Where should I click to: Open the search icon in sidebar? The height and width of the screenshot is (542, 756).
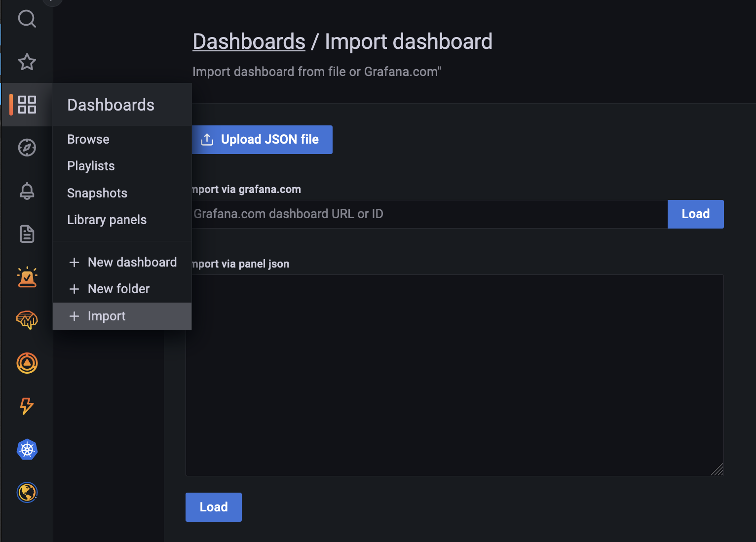[27, 19]
